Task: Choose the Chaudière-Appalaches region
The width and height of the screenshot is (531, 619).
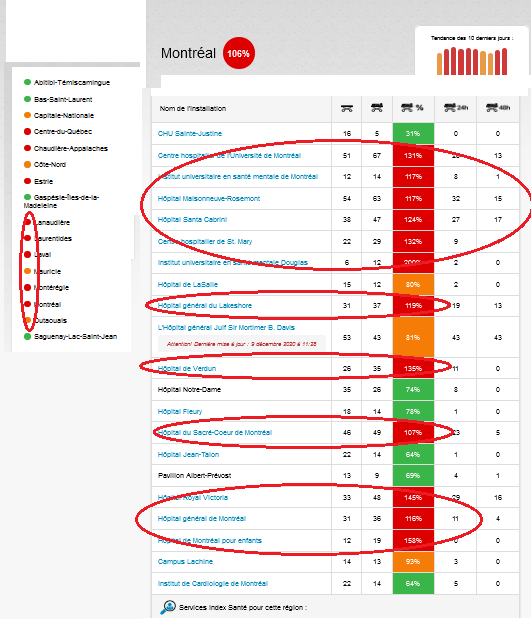Action: (x=71, y=148)
